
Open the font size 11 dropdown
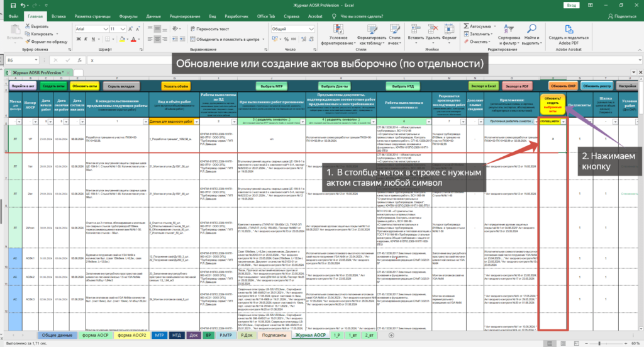click(x=123, y=29)
